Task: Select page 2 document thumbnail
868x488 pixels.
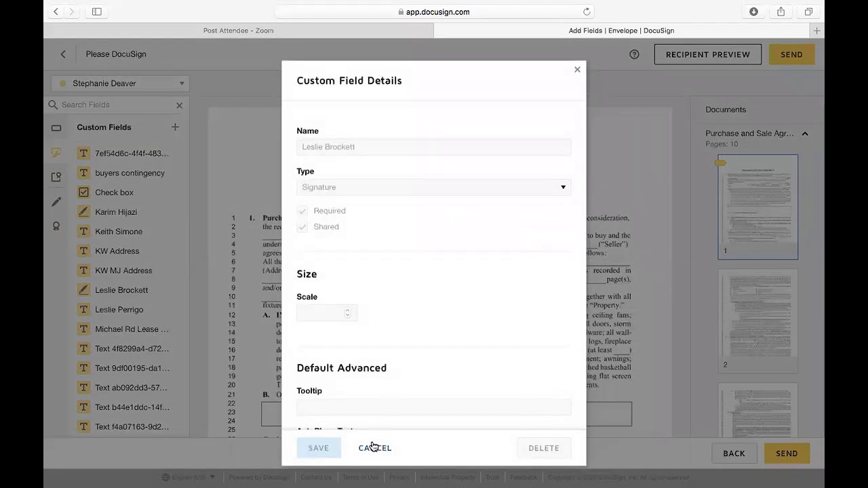Action: 758,320
